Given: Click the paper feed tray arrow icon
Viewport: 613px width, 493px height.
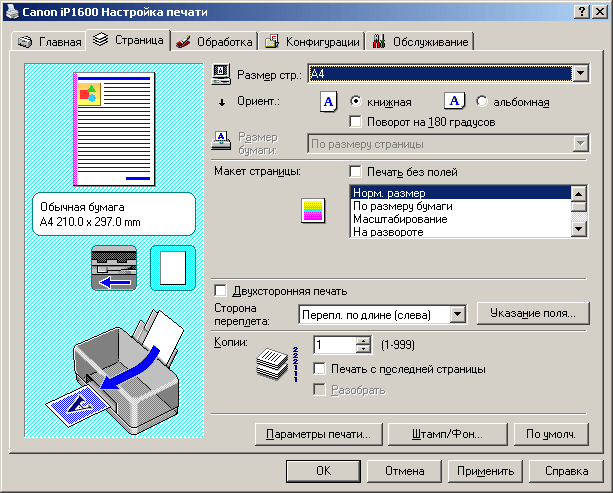Looking at the screenshot, I should click(114, 268).
